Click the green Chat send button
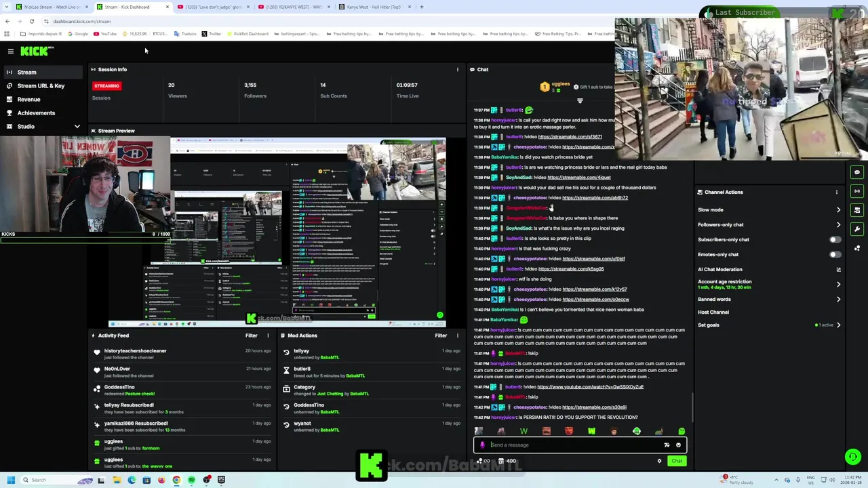The image size is (868, 488). (x=677, y=461)
